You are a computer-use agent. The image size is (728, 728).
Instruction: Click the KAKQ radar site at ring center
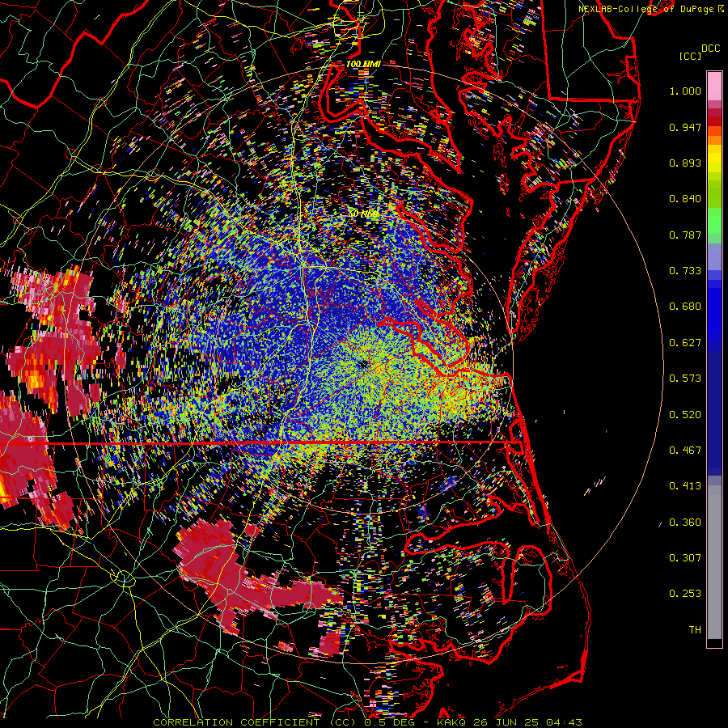pos(363,363)
